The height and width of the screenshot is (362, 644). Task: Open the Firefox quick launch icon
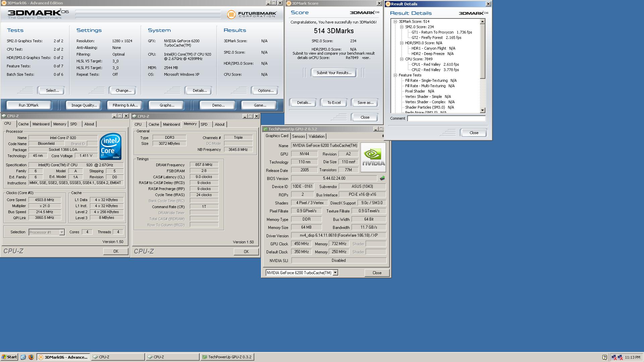(31, 357)
